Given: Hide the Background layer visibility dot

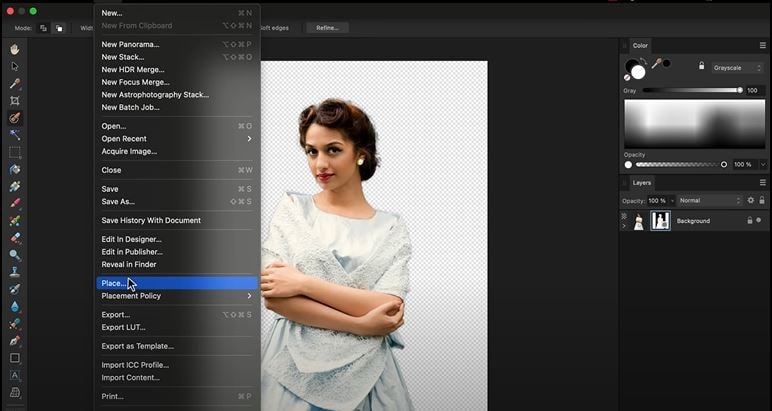Looking at the screenshot, I should 759,221.
